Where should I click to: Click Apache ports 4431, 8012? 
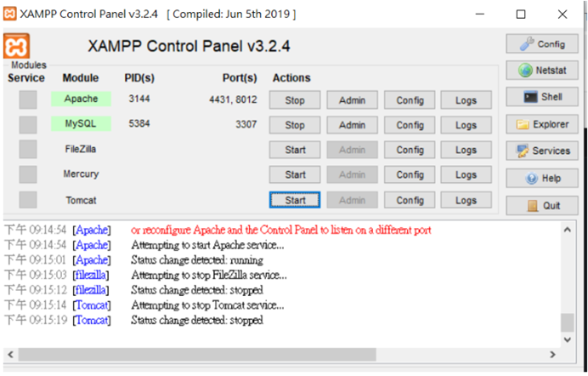pos(233,100)
